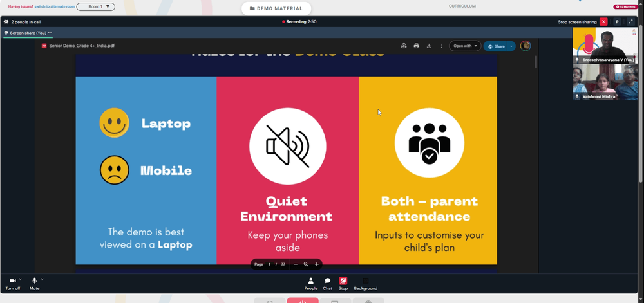Screen dimensions: 644x303
Task: Open the Screen share tab's three-dot menu
Action: click(x=50, y=33)
